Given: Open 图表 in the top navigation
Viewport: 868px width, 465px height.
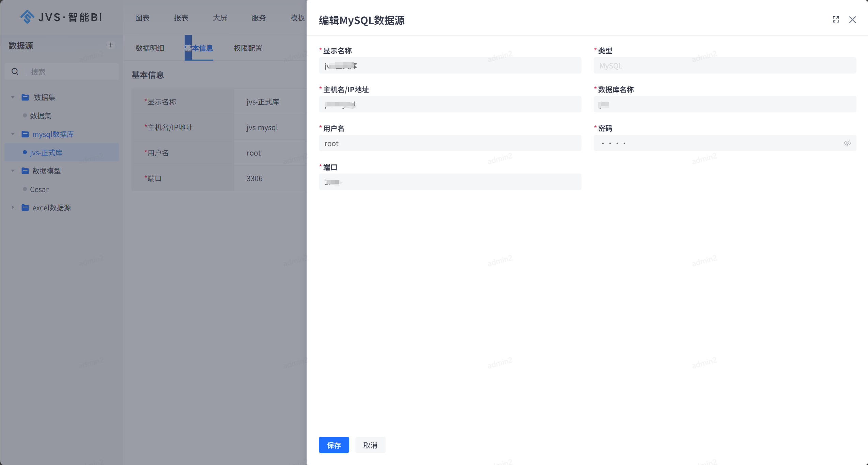Looking at the screenshot, I should point(142,17).
